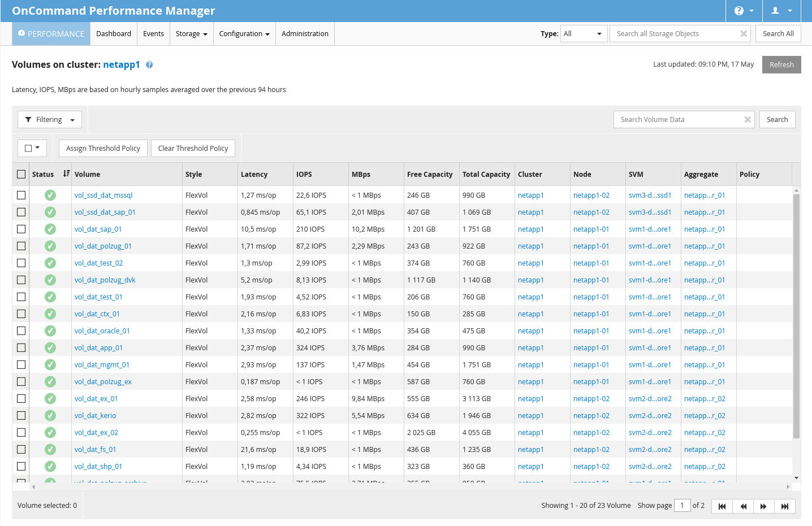Click the status icon of vol_dat_app_01
Screen dimensions: 812x526
[50, 347]
